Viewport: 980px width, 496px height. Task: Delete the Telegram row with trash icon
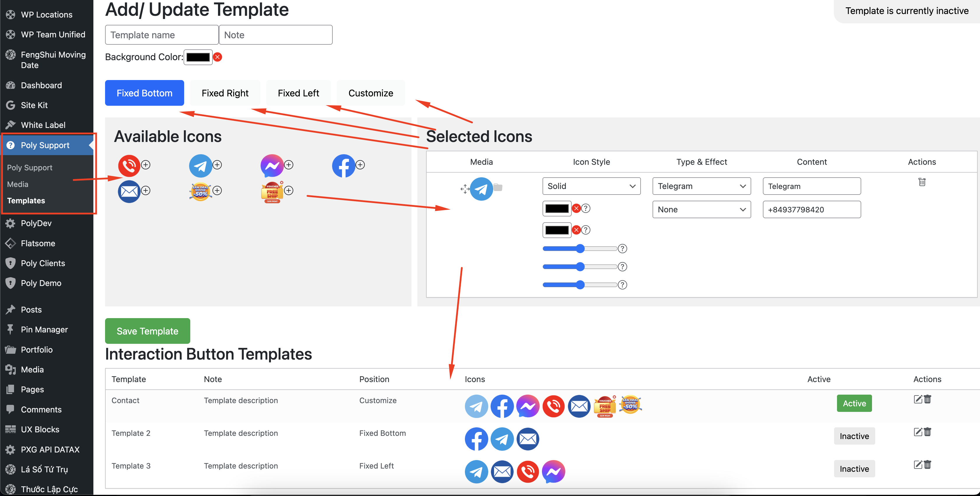(x=922, y=182)
